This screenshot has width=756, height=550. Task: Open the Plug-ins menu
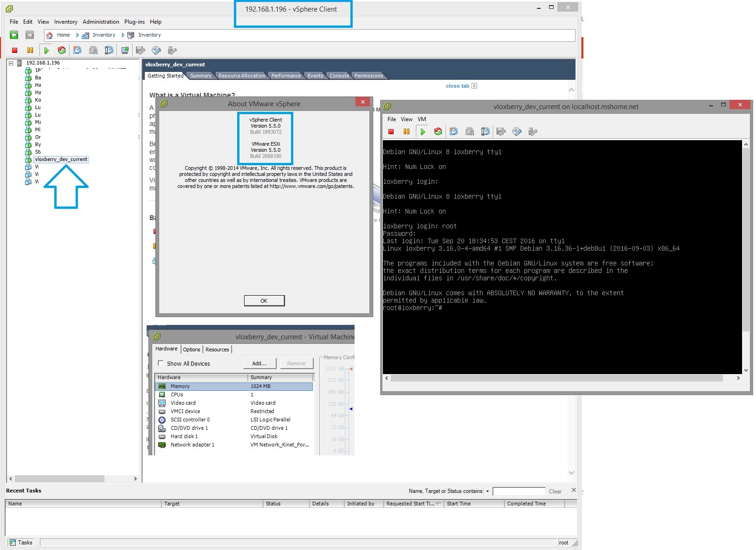coord(135,22)
